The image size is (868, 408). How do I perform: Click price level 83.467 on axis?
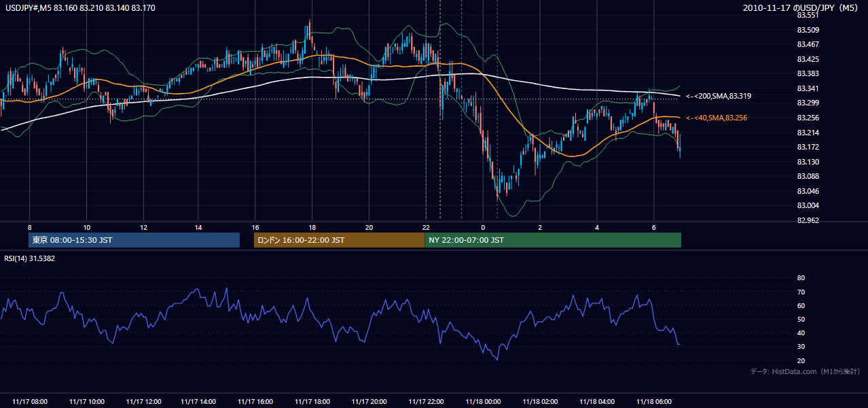(x=807, y=44)
